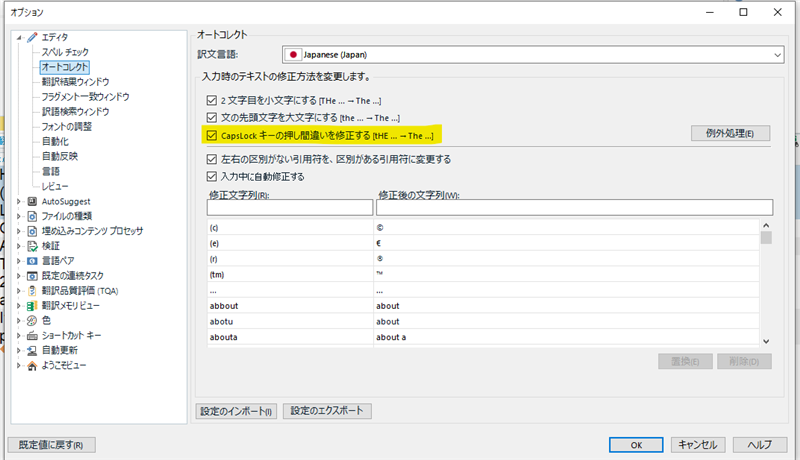Screen dimensions: 800x460
Task: Open ヘルプ button
Action: point(760,445)
